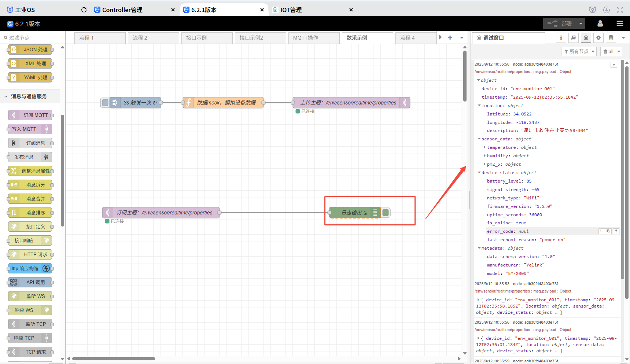Expand the temperature object in debug output
Screen dimensions: 630x364
click(485, 147)
